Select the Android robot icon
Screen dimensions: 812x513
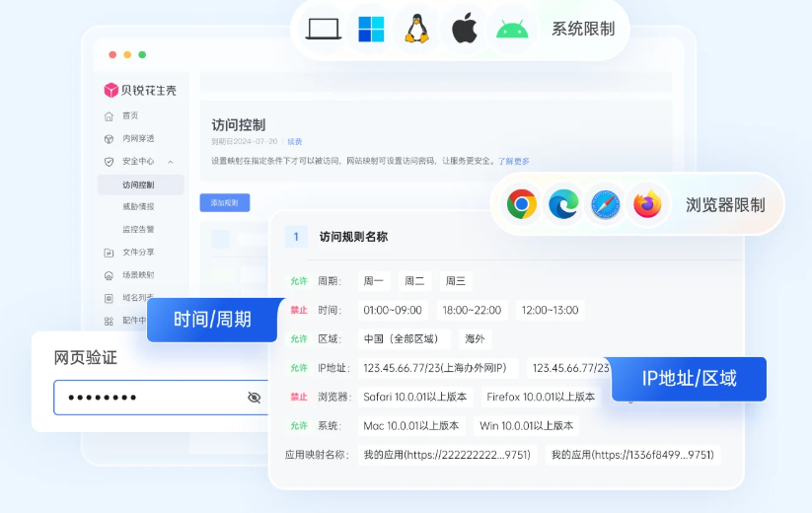tap(512, 29)
